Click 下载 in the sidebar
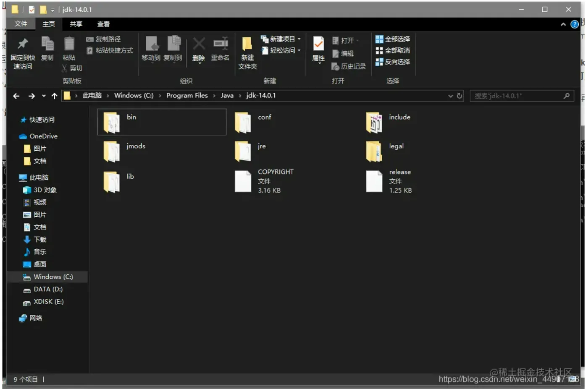This screenshot has width=588, height=389. coord(35,240)
